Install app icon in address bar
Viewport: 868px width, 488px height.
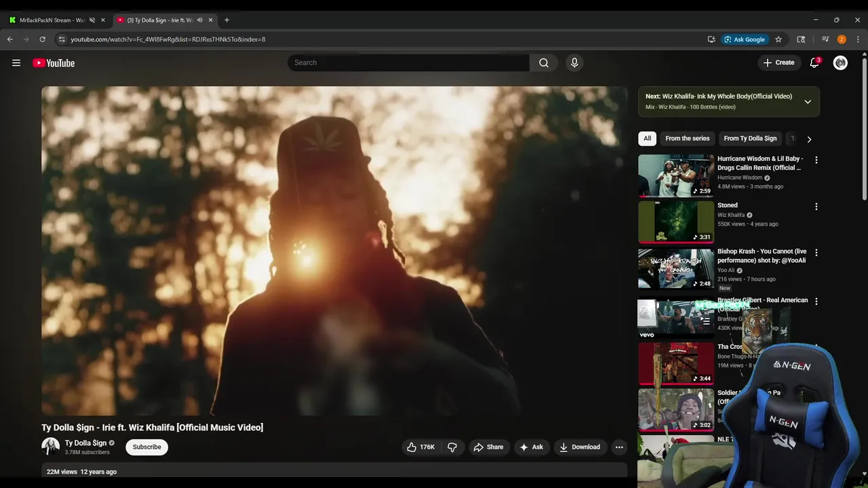(x=711, y=39)
